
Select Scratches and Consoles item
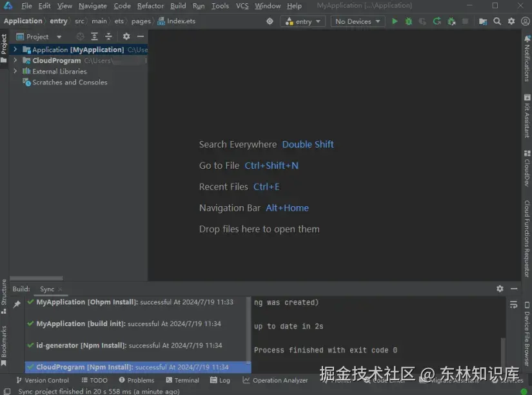click(x=70, y=82)
